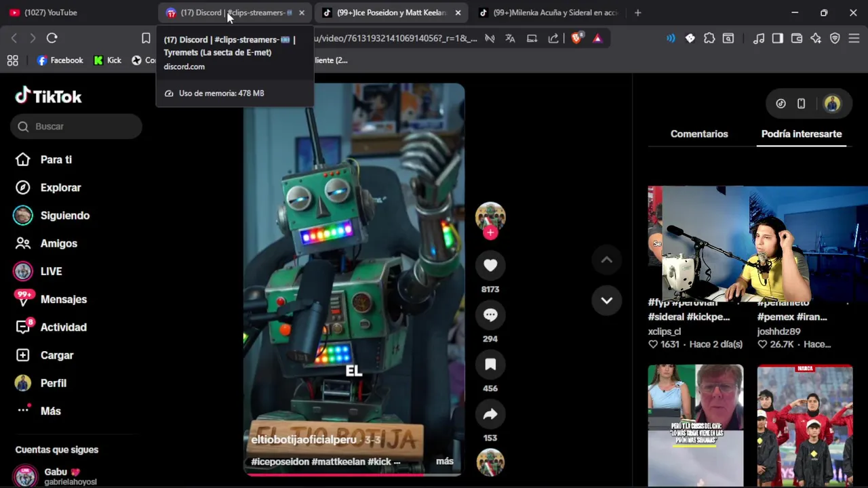Open creator avatar beside the video
Screen dimensions: 868x488
tap(490, 216)
